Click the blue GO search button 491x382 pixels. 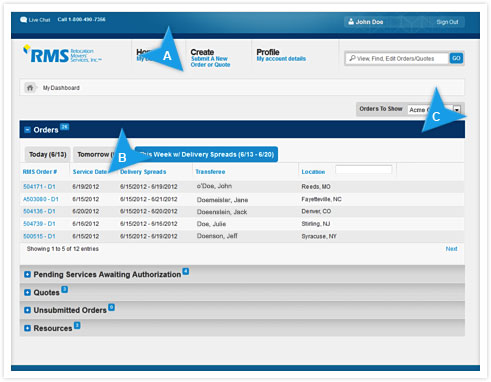(x=456, y=58)
